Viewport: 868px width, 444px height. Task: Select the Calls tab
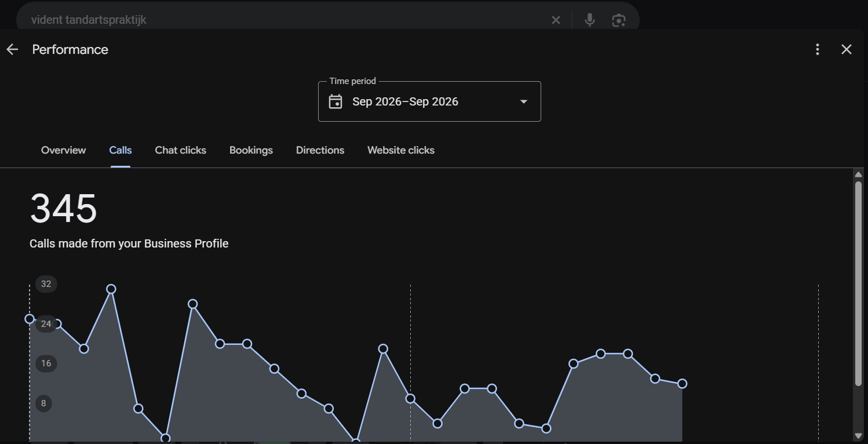coord(121,150)
